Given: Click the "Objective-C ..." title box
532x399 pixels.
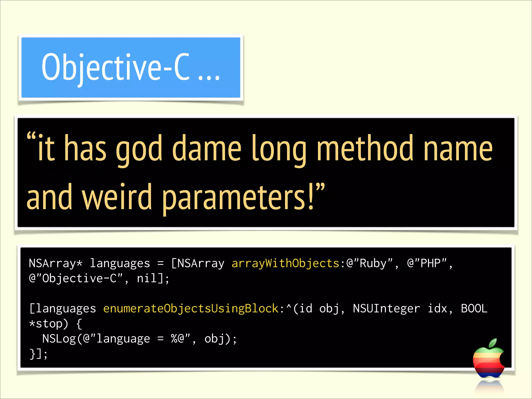Looking at the screenshot, I should point(131,68).
